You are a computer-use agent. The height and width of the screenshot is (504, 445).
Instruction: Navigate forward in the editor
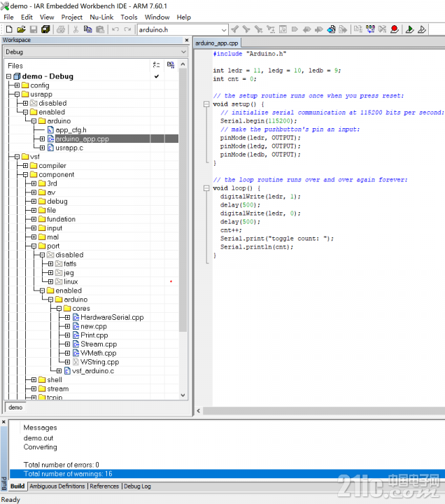[x=319, y=29]
